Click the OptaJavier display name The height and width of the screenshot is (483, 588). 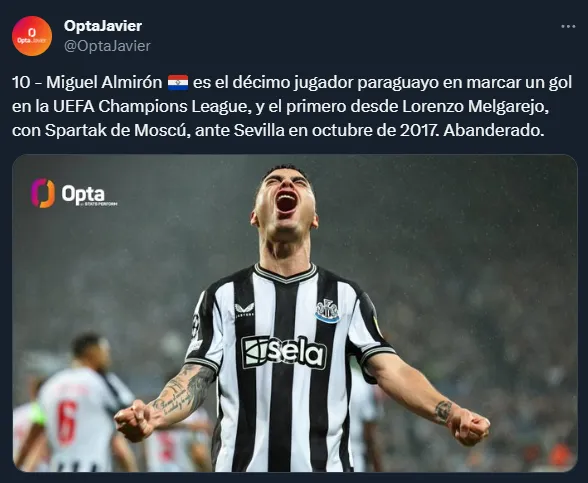103,26
